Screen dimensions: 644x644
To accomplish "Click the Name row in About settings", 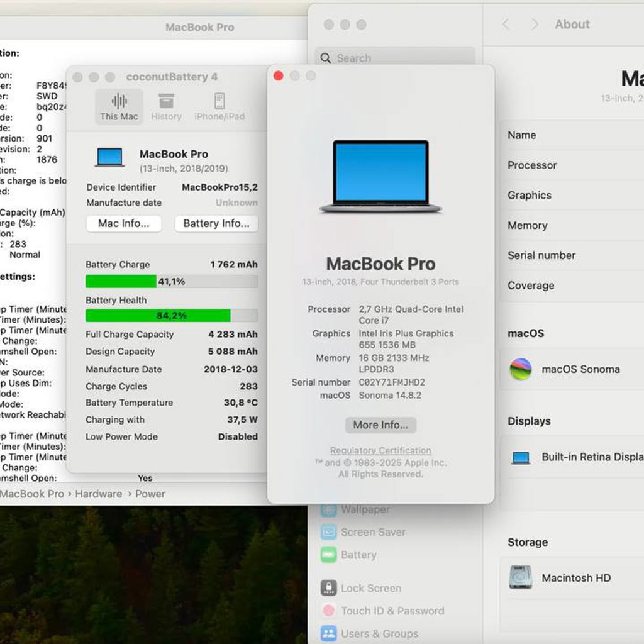I will click(x=572, y=135).
